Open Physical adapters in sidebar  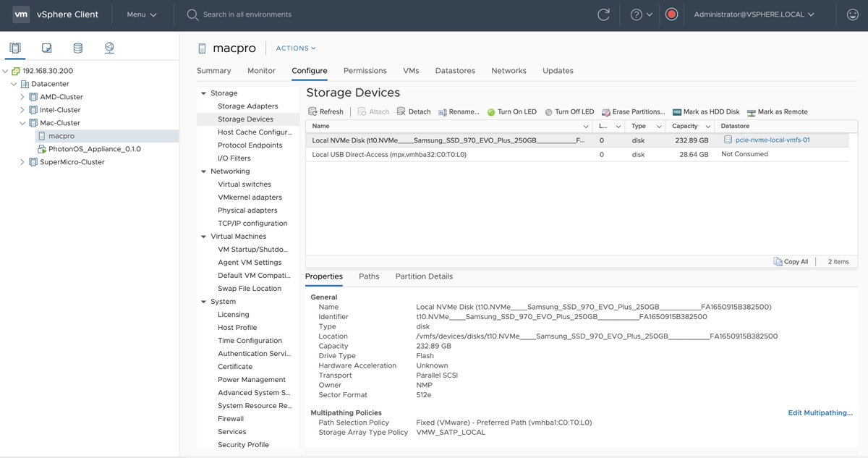pyautogui.click(x=247, y=211)
